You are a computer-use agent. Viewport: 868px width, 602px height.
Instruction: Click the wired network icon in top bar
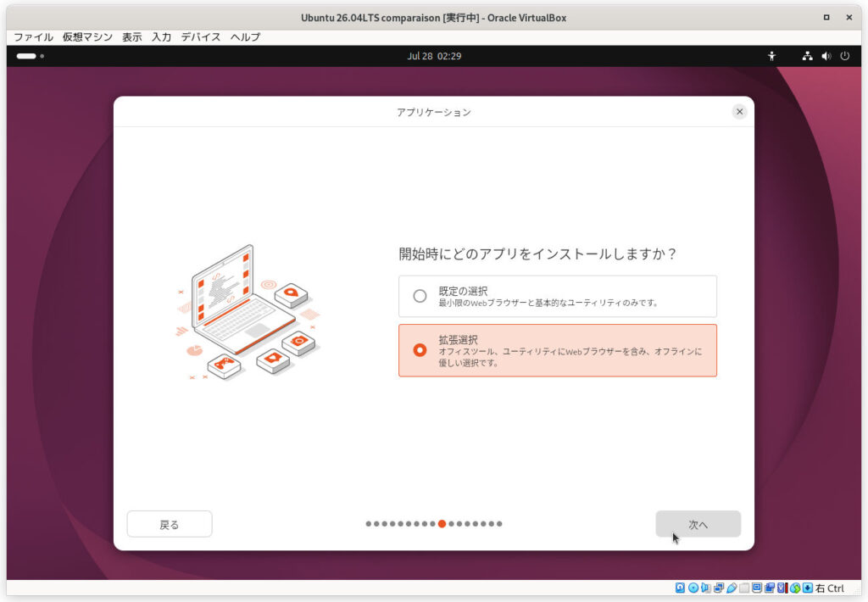pos(808,56)
